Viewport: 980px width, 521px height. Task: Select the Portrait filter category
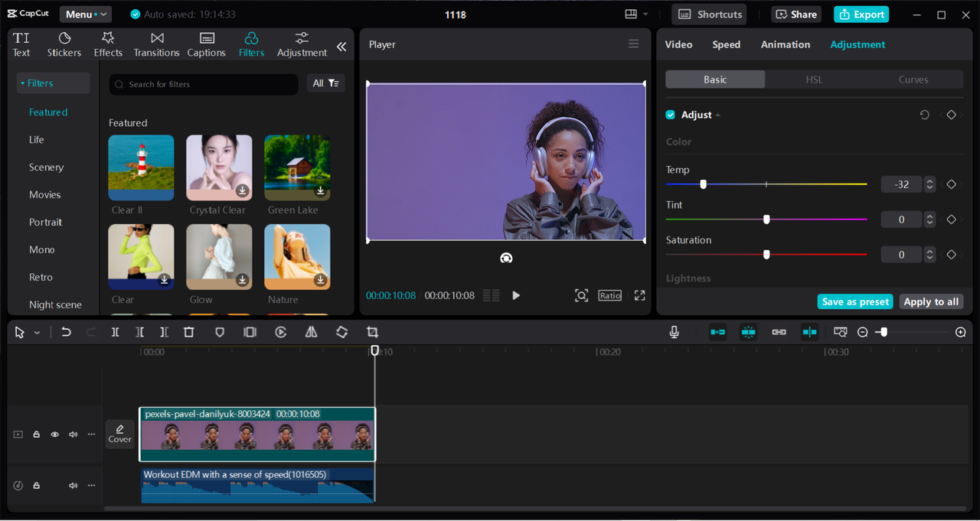[46, 222]
